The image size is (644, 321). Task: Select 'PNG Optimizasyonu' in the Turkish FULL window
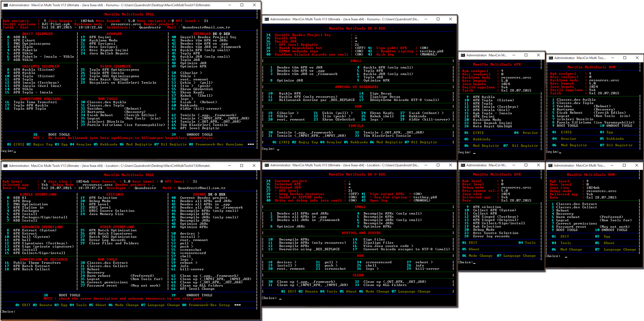(32, 44)
